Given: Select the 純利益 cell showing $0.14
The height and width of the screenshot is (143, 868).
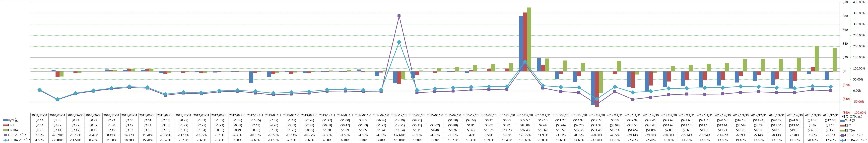Looking at the screenshot, I should 40,120.
